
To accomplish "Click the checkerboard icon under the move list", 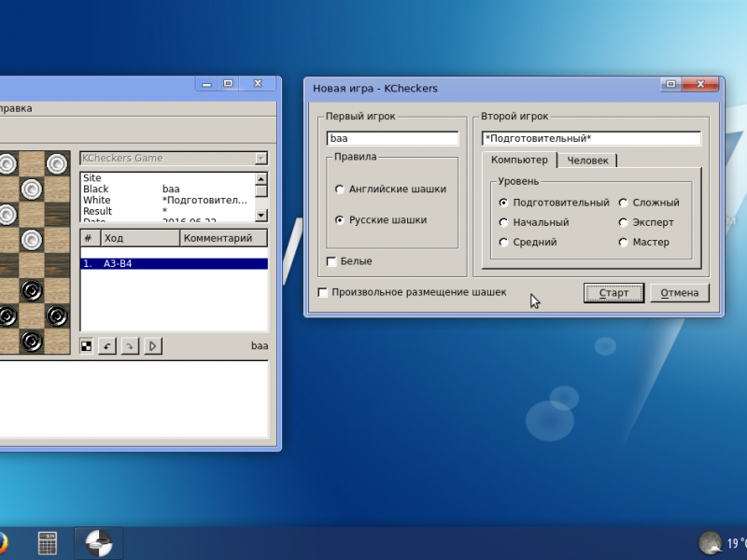I will 86,346.
